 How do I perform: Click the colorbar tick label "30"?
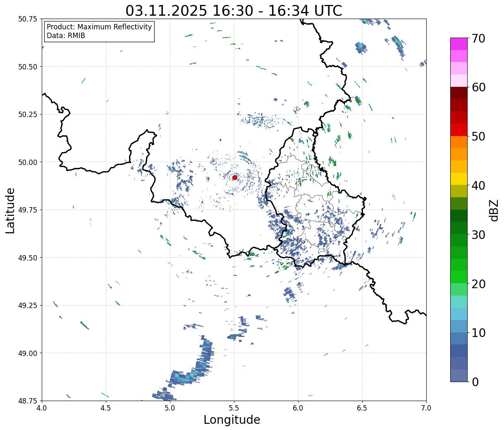(478, 235)
